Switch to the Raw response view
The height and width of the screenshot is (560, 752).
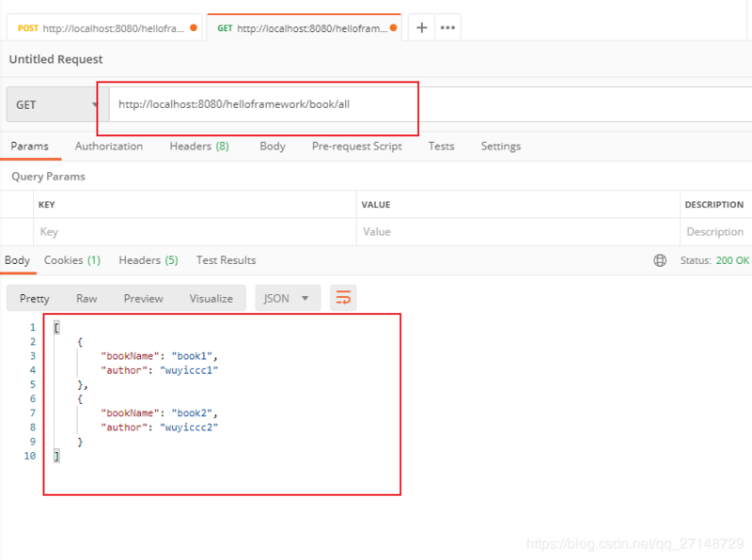click(86, 298)
